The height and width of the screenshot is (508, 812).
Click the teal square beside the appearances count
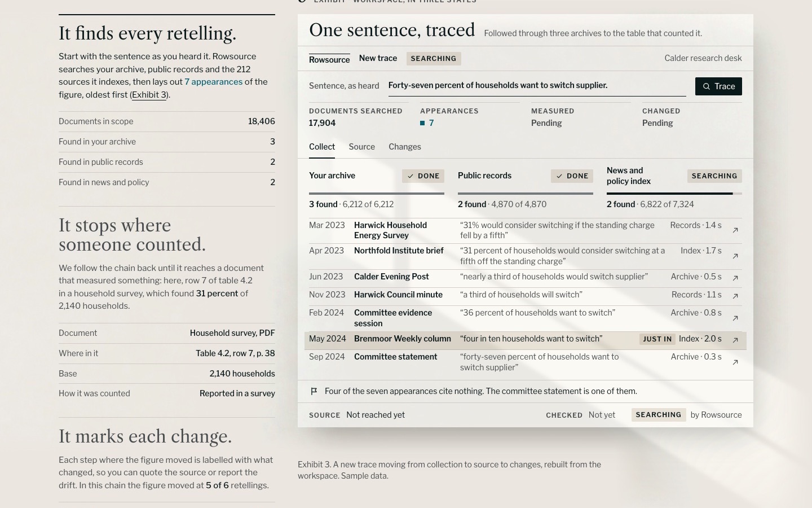point(422,123)
